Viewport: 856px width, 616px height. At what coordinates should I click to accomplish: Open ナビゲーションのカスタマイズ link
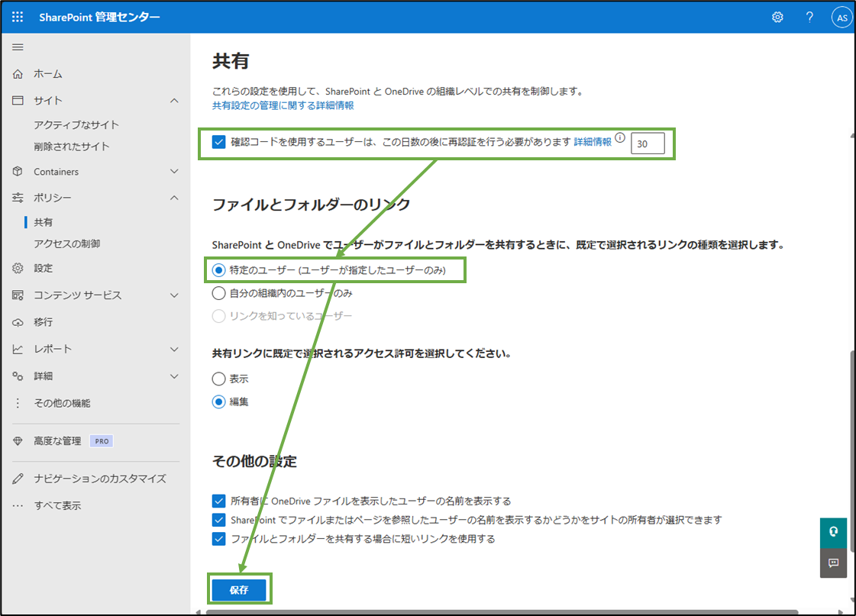100,479
